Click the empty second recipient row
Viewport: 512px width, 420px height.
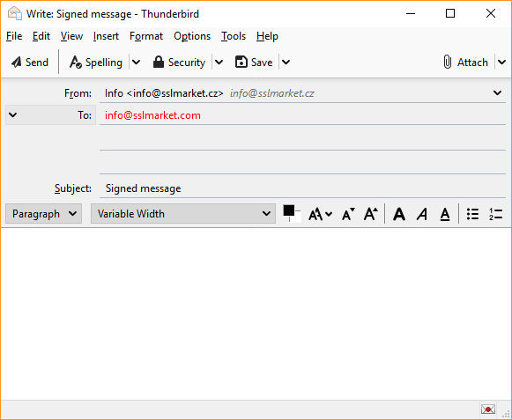302,138
